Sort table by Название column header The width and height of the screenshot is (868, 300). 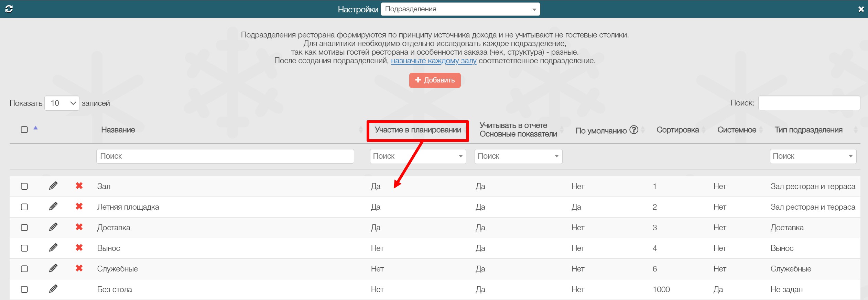[118, 130]
